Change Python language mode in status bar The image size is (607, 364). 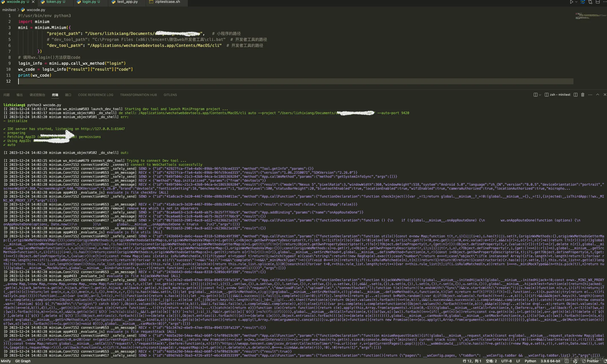pyautogui.click(x=530, y=361)
